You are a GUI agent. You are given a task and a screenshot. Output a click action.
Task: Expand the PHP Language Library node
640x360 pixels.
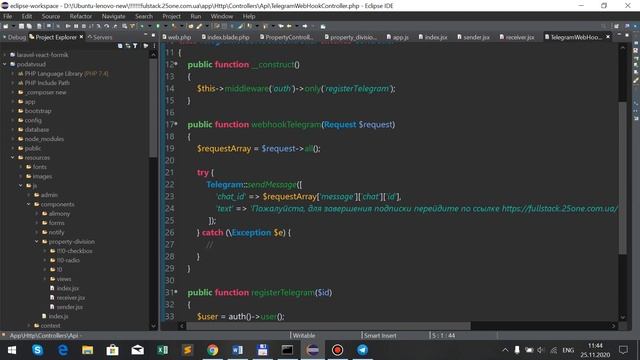point(13,73)
